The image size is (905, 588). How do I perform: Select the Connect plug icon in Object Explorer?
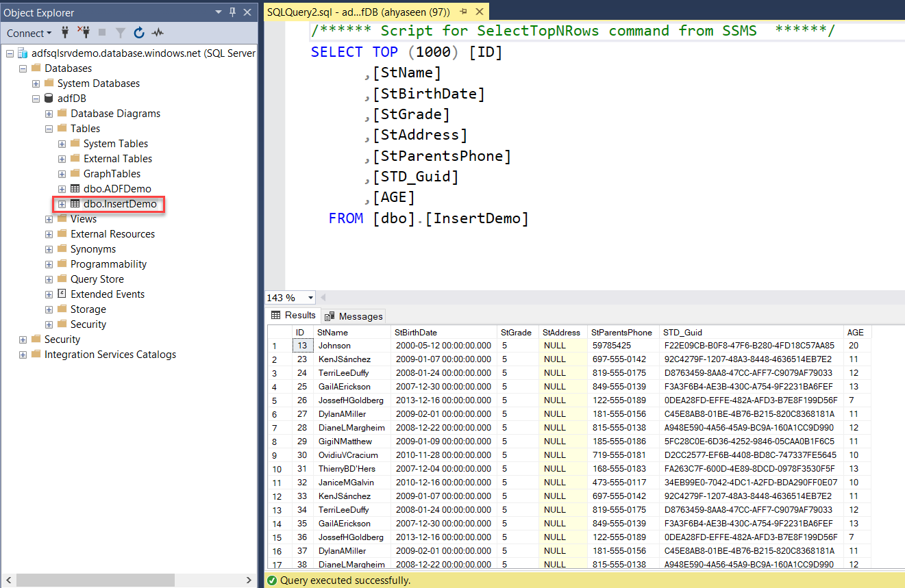pyautogui.click(x=66, y=33)
